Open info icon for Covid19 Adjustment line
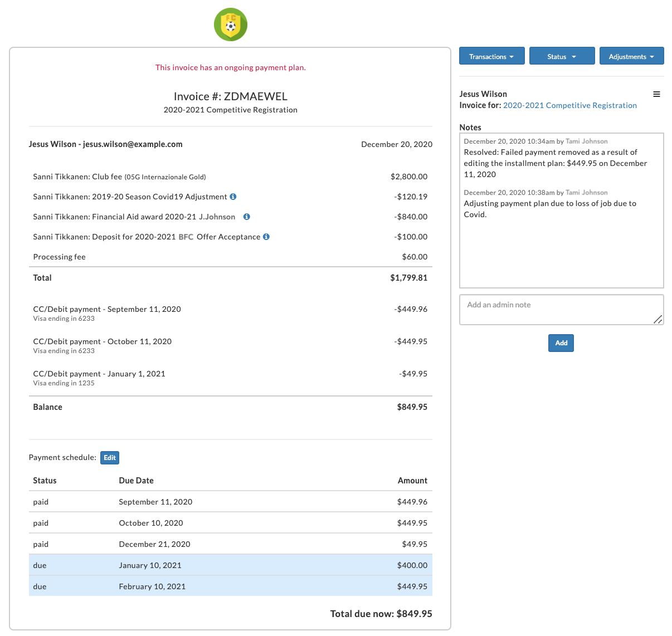Viewport: 672px width, 636px height. coord(233,197)
